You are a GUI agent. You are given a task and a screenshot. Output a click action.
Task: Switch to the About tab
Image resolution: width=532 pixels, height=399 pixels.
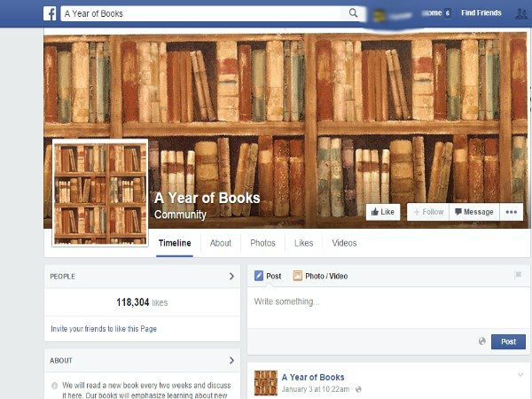(221, 243)
